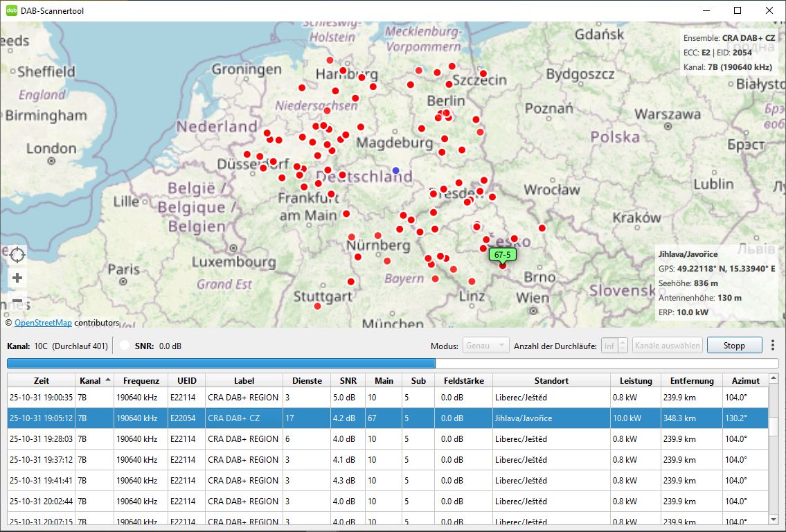Click the Kanäle auswählen button
This screenshot has height=532, width=786.
(x=667, y=345)
